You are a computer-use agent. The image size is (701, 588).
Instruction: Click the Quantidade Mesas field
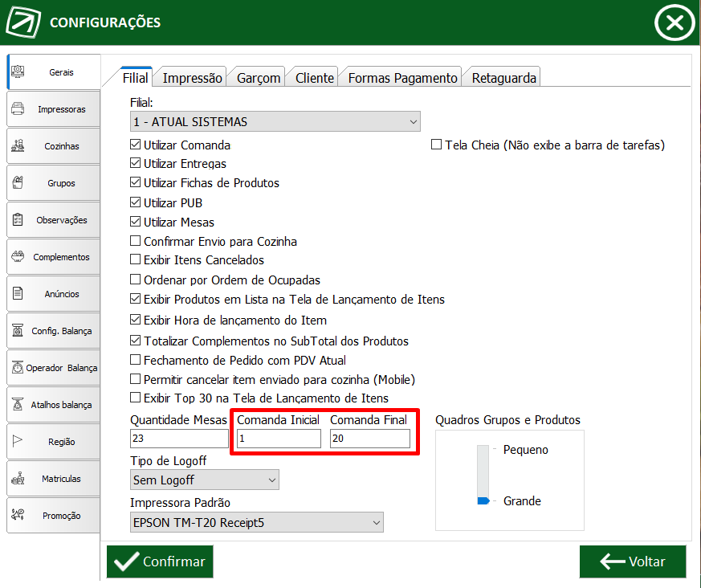[179, 439]
